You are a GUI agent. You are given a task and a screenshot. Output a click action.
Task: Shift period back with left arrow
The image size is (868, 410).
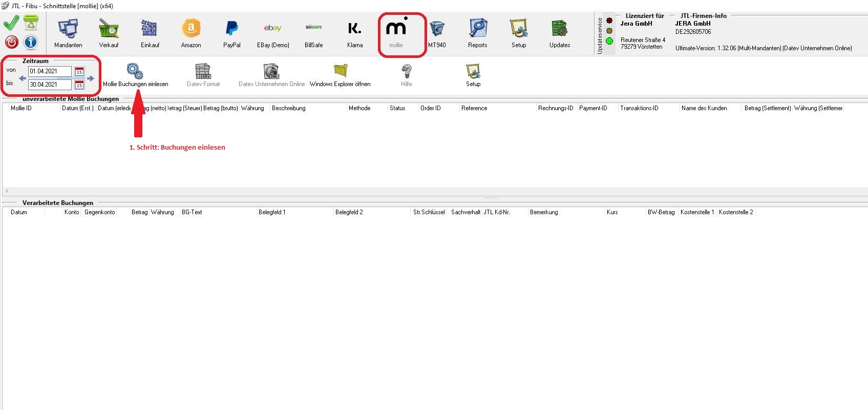point(23,78)
